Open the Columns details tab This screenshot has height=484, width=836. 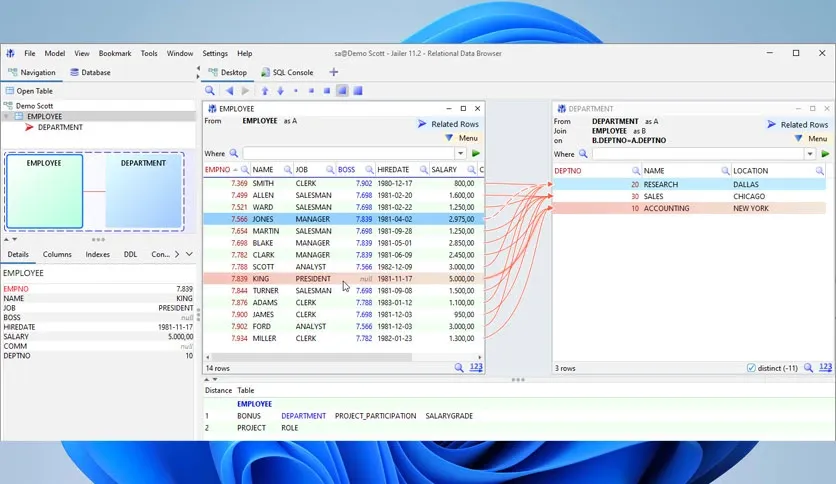(x=57, y=254)
